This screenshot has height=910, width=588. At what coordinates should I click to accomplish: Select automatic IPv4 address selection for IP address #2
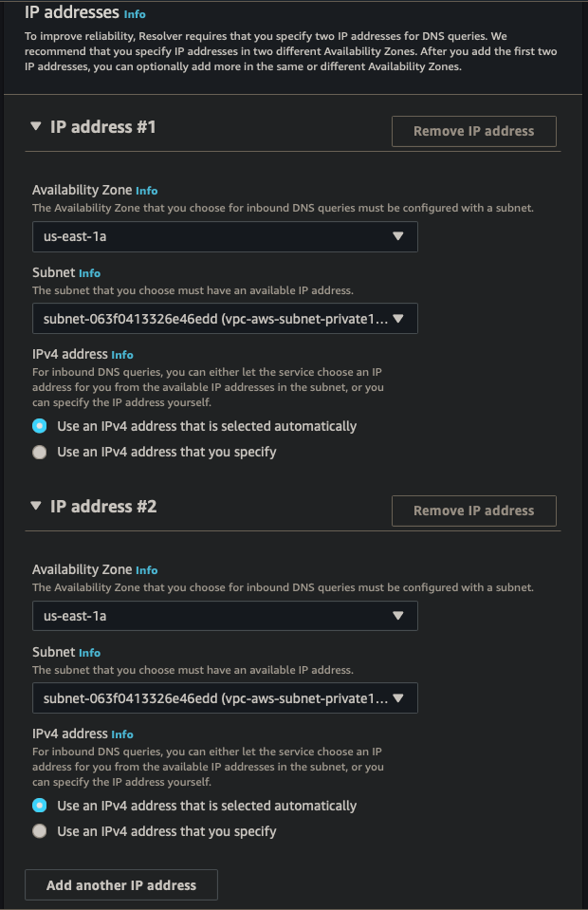tap(40, 805)
